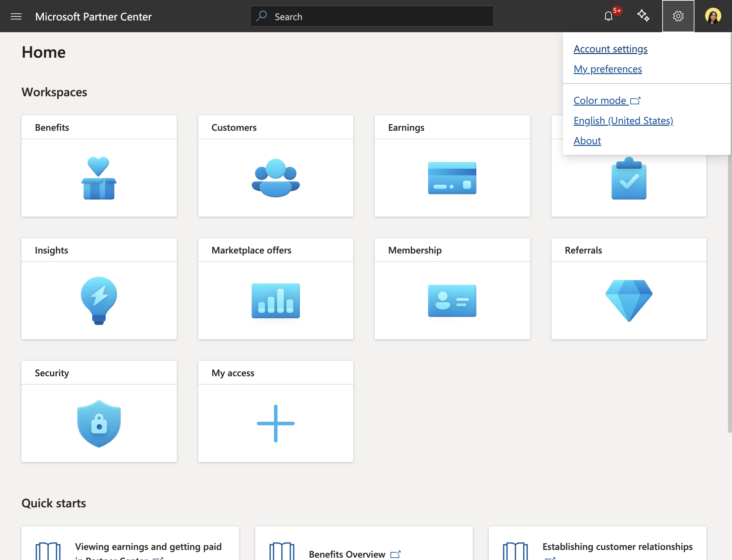Click the Customers people icon
The height and width of the screenshot is (560, 732).
tap(275, 178)
